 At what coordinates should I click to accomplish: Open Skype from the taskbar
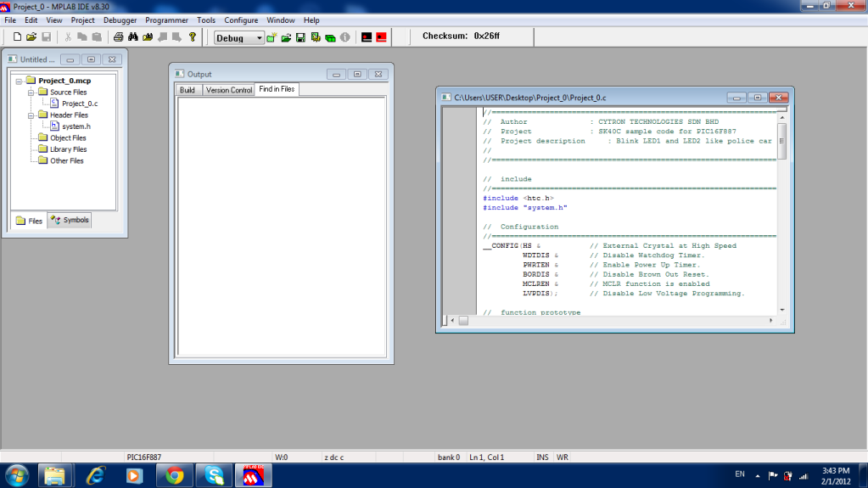coord(214,476)
